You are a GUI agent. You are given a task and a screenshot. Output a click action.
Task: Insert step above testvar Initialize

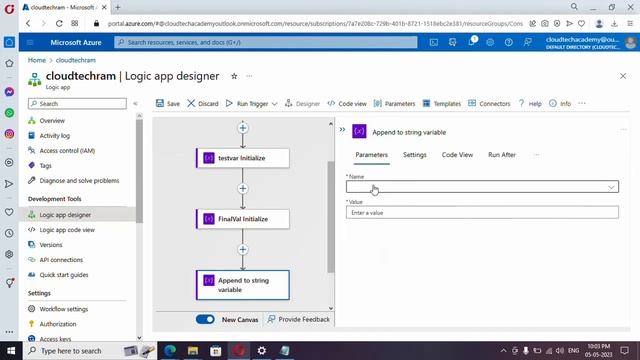click(243, 128)
